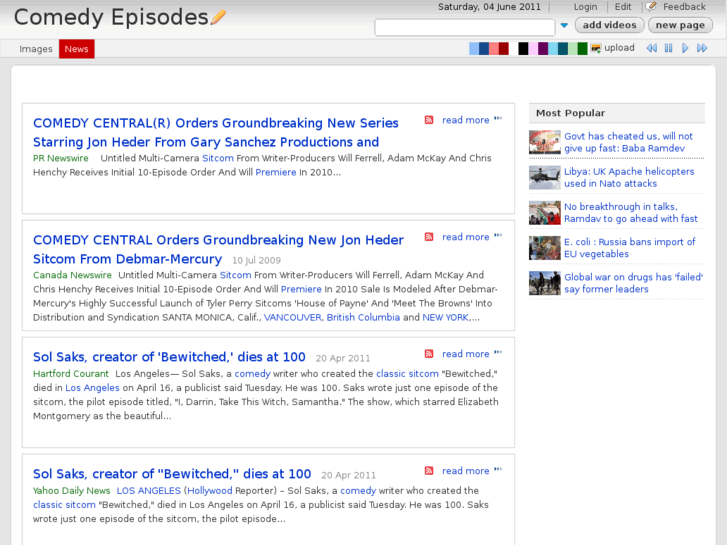This screenshot has width=727, height=545.
Task: Open Libya UK Apache helicopters link
Action: (629, 177)
